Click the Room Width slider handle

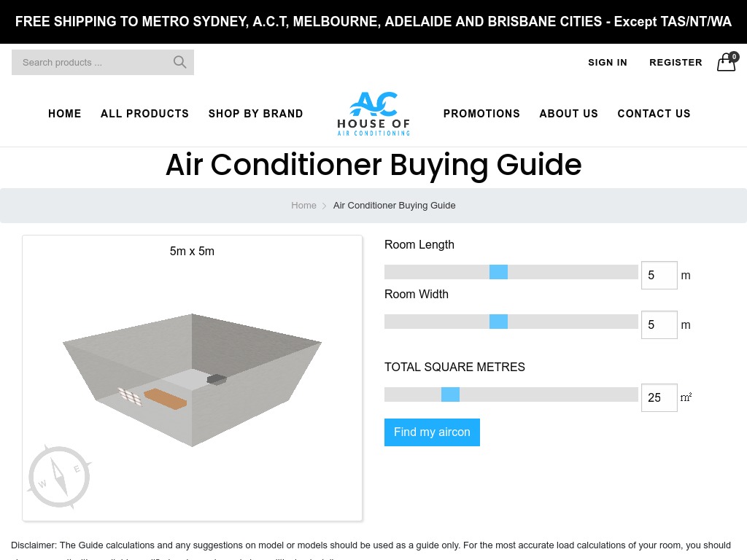tap(498, 322)
